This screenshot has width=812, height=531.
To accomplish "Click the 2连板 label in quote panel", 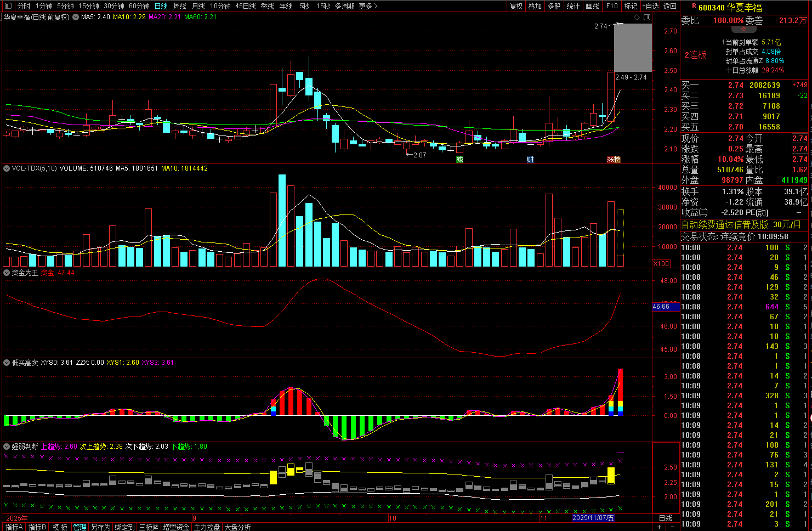I will [695, 55].
